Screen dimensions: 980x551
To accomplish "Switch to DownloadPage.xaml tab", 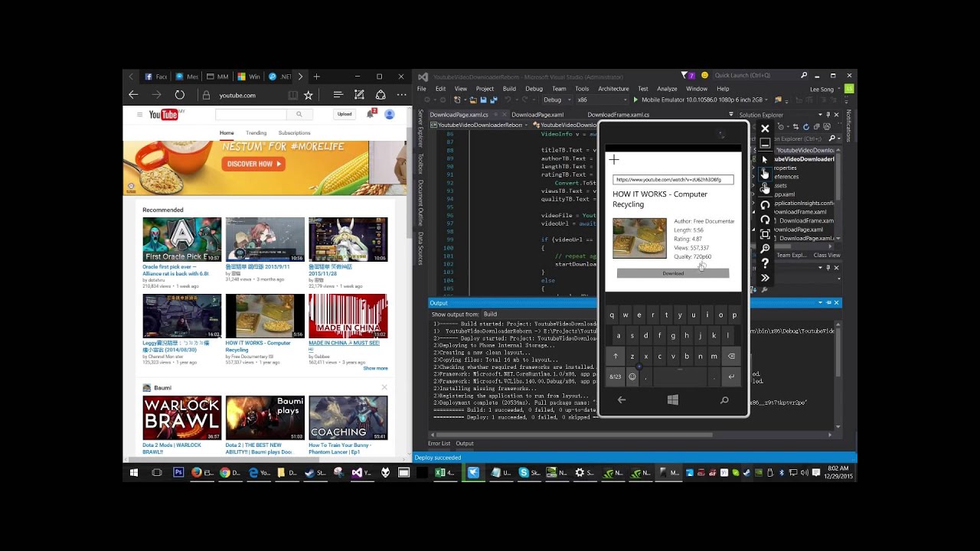I will click(537, 115).
